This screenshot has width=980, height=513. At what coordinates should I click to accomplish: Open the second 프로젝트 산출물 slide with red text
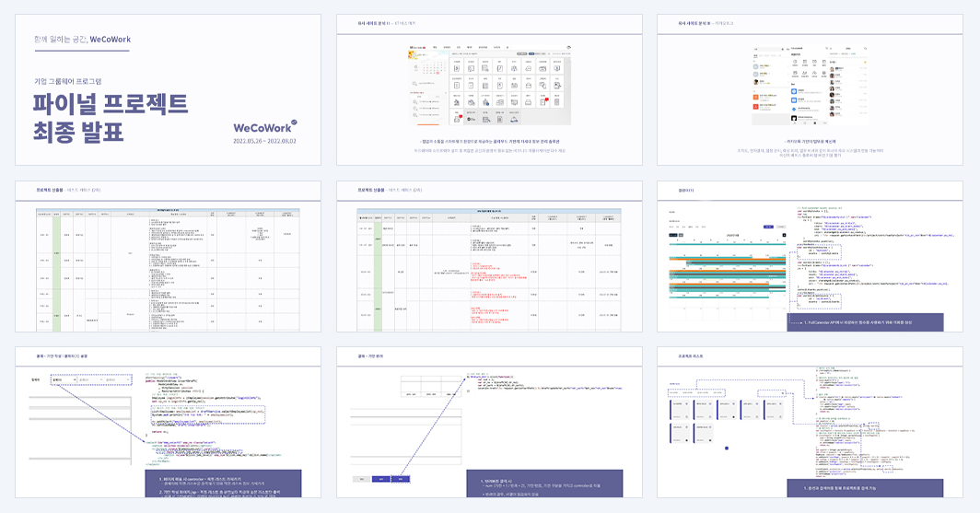[489, 257]
